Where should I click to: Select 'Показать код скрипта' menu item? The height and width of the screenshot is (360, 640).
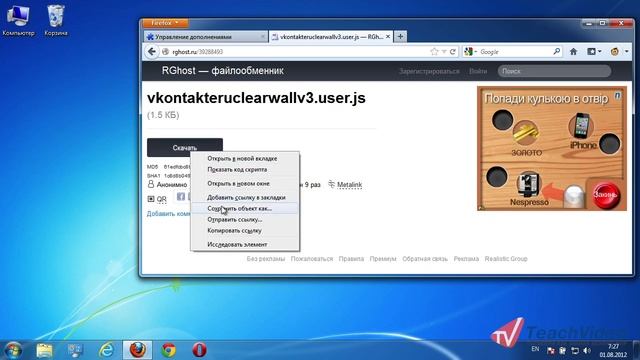coord(245,169)
